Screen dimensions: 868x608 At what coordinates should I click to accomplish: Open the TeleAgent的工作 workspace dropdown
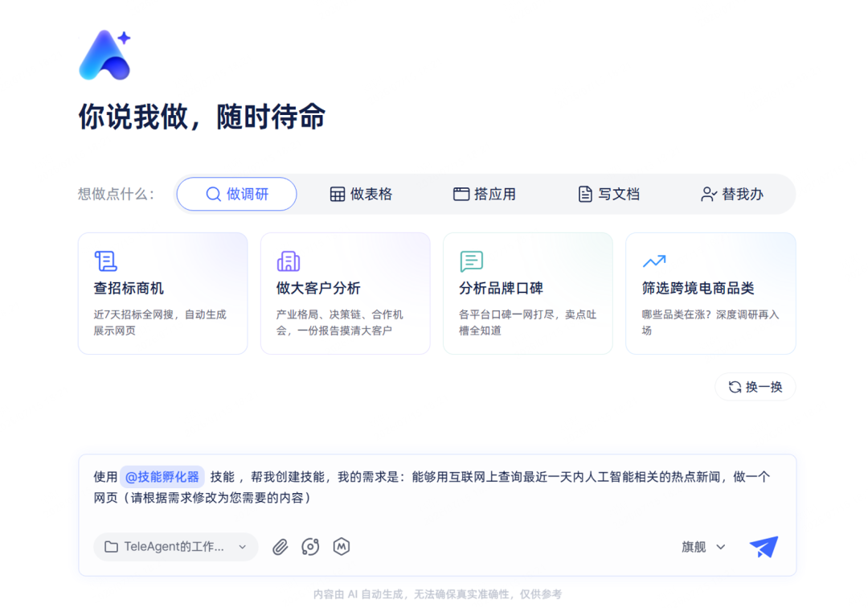(x=176, y=547)
